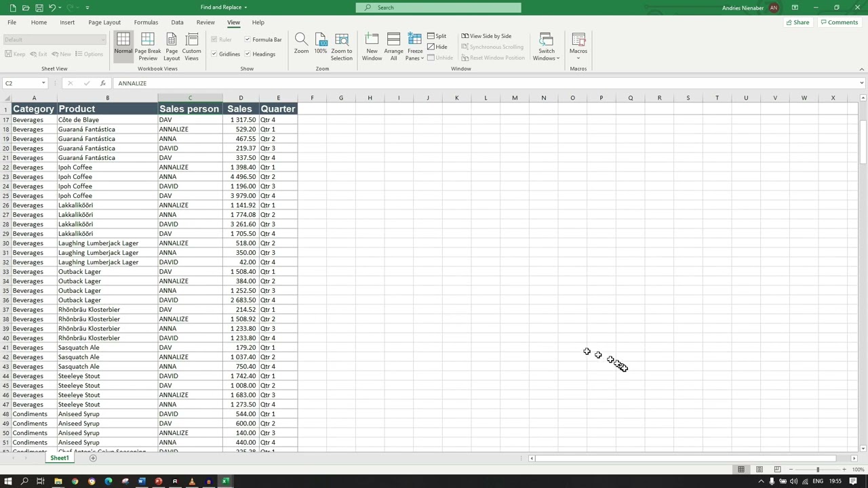Open the File menu
Screen dimensions: 868x488
pos(12,22)
